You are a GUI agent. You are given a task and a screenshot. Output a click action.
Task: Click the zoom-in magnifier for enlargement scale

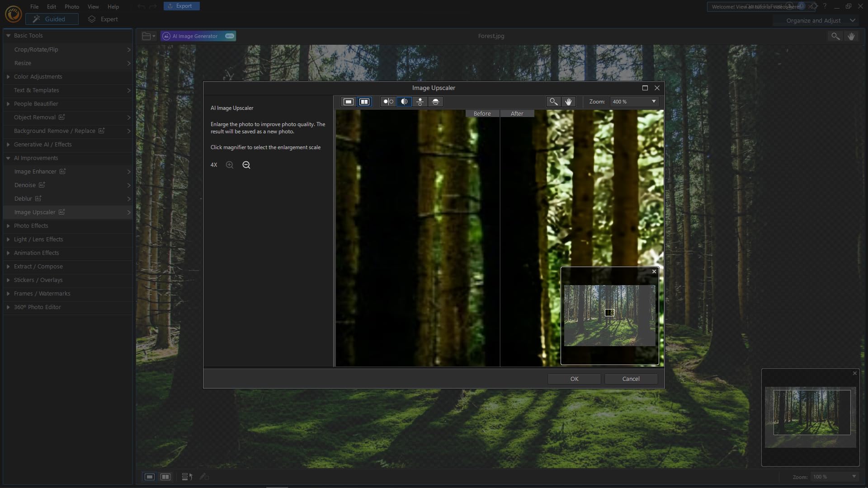tap(230, 165)
